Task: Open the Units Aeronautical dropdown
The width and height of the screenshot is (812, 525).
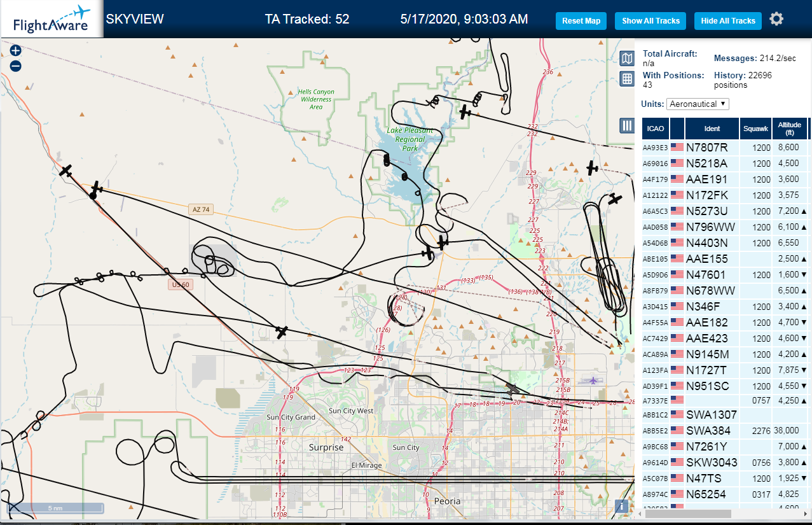Action: tap(698, 104)
